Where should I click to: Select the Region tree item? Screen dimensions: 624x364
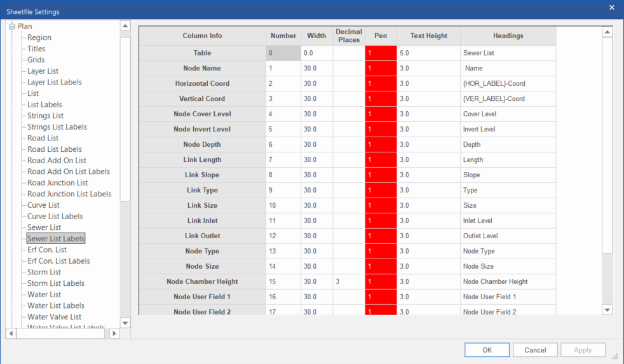click(39, 37)
